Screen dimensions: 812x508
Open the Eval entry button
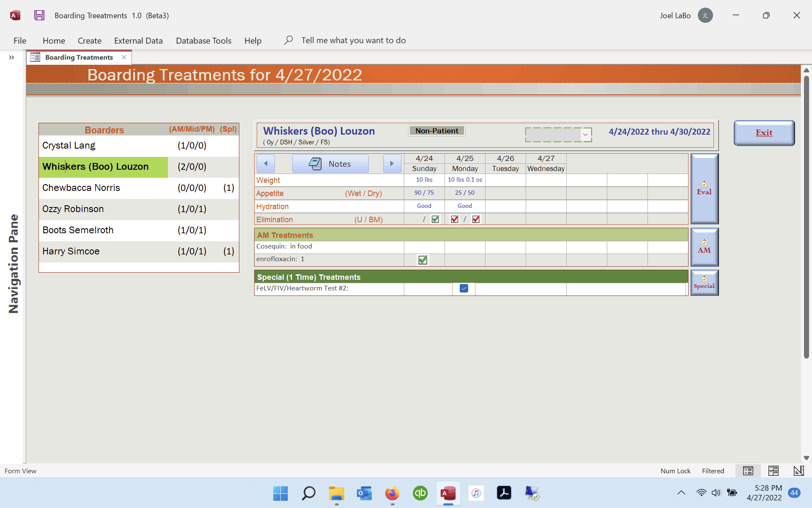tap(704, 188)
